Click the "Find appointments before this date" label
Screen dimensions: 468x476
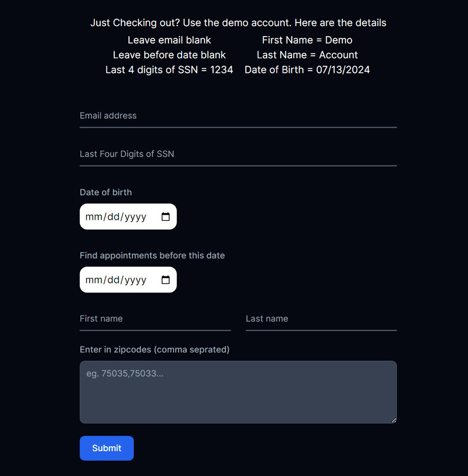click(152, 256)
